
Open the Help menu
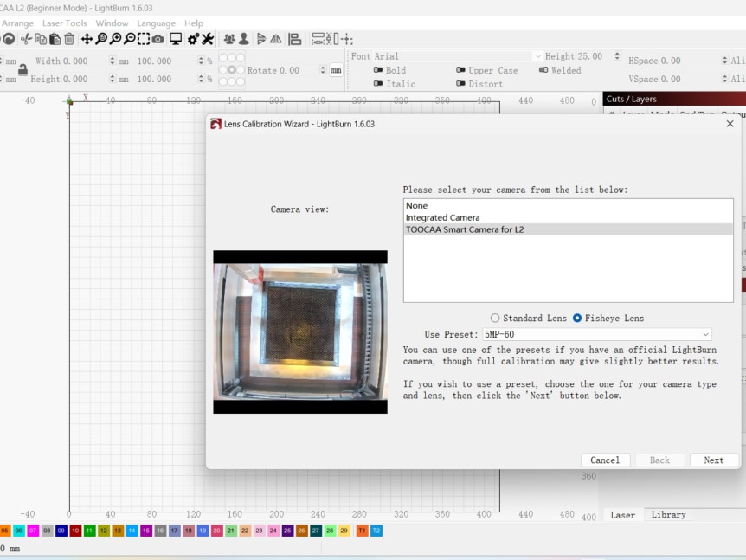click(194, 23)
